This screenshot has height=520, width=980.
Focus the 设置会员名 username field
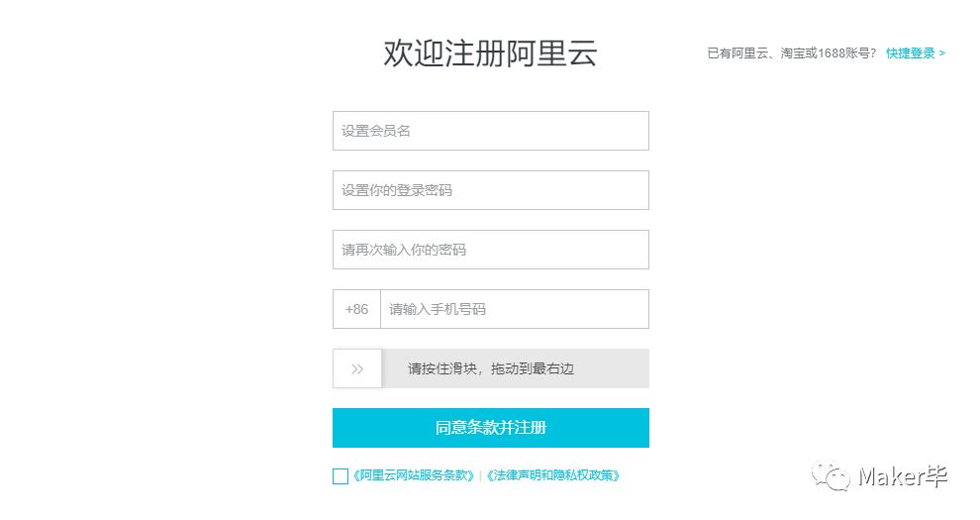click(491, 131)
